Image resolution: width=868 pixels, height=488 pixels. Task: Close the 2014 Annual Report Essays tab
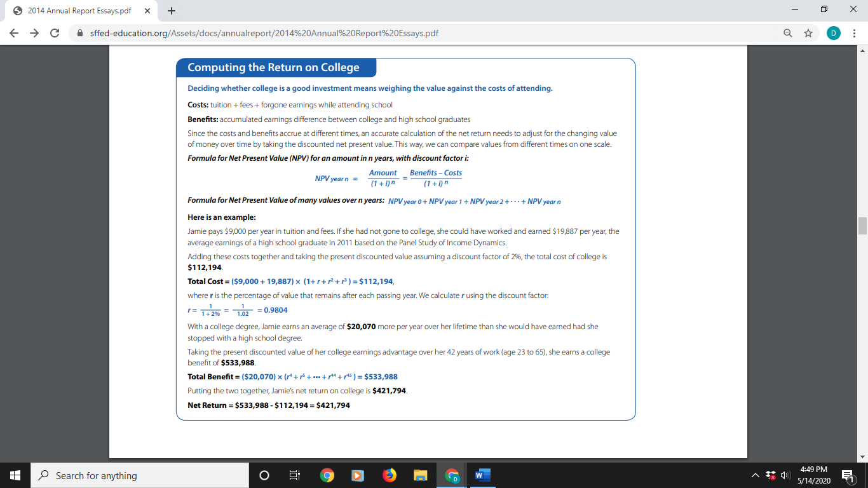click(x=149, y=11)
